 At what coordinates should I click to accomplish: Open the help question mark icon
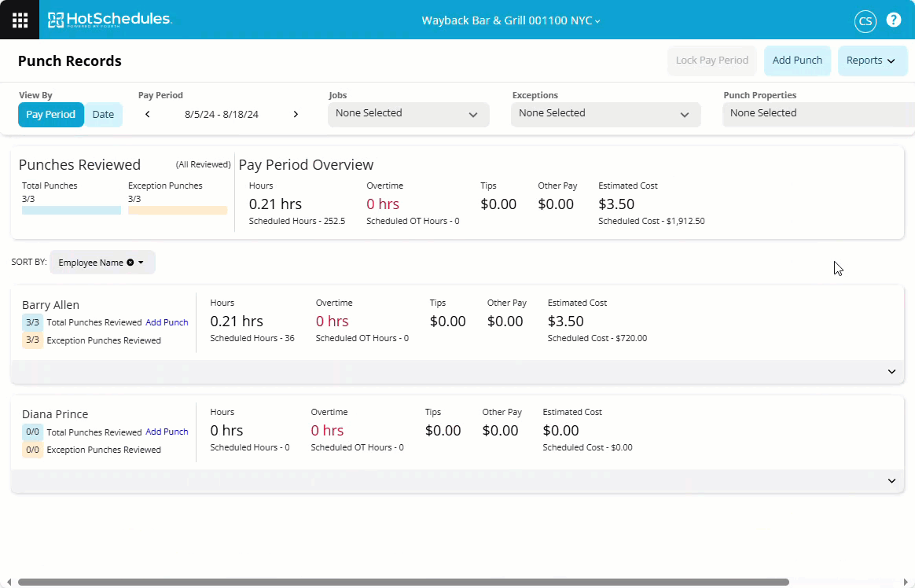pyautogui.click(x=894, y=20)
